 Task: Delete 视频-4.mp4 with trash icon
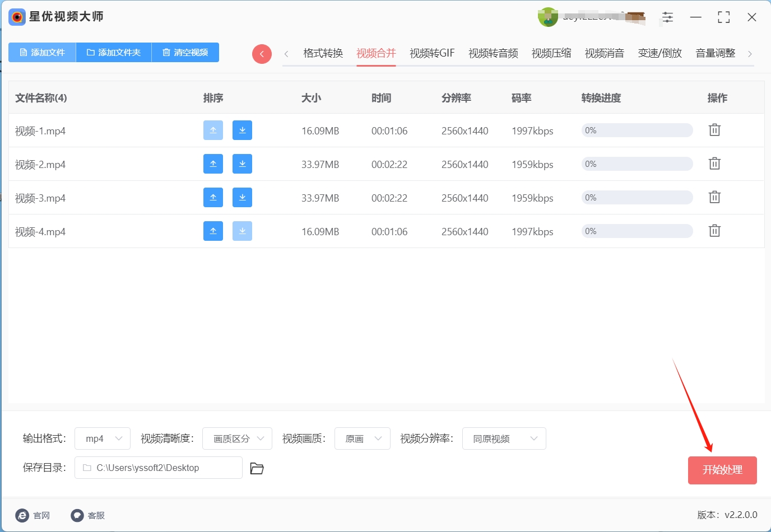[714, 231]
